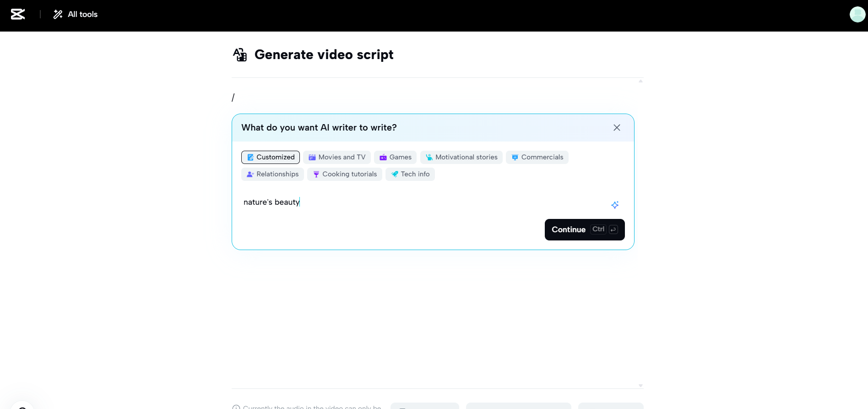The image size is (868, 409).
Task: Select the Customized script category
Action: point(271,157)
